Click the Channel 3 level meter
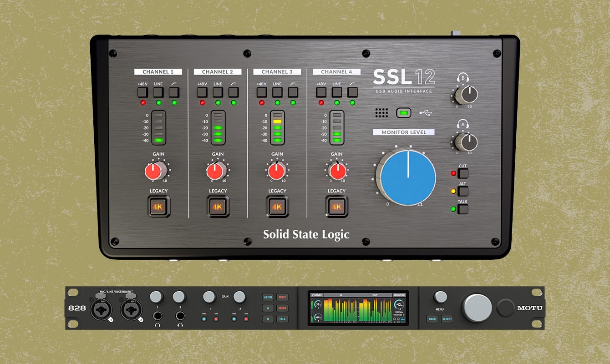610x364 pixels. point(277,128)
